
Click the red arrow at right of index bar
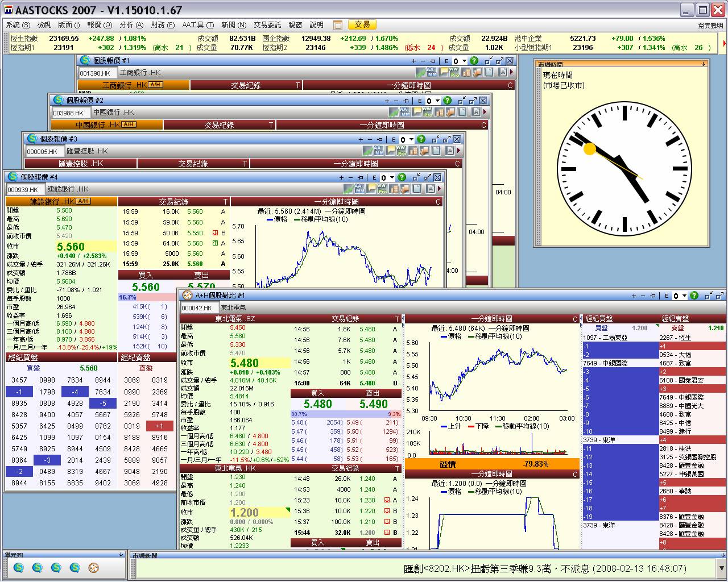click(x=723, y=43)
